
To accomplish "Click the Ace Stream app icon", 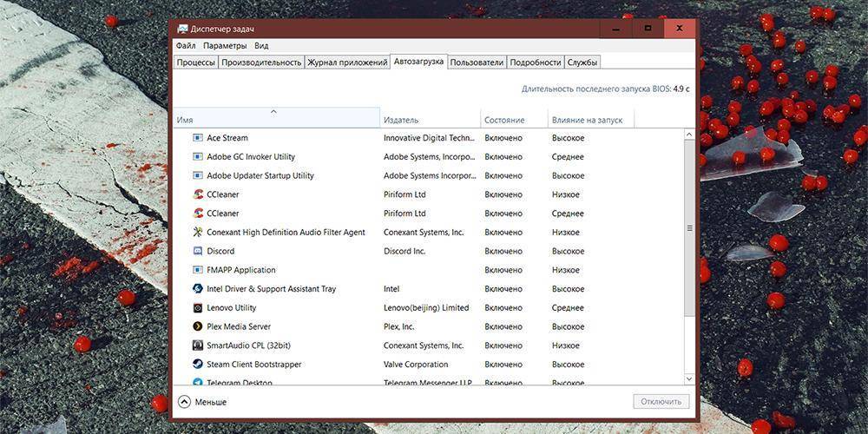I will pos(198,138).
